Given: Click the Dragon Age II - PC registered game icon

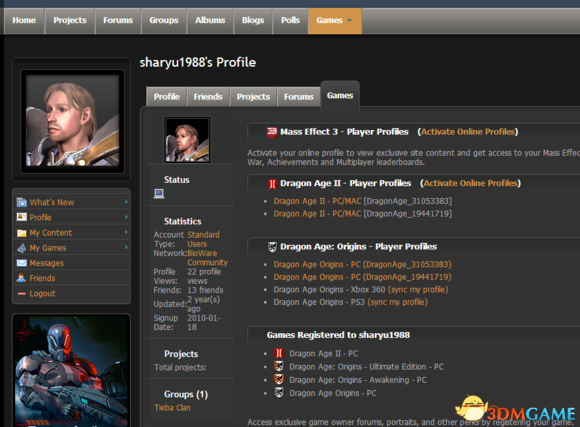Looking at the screenshot, I should 279,353.
